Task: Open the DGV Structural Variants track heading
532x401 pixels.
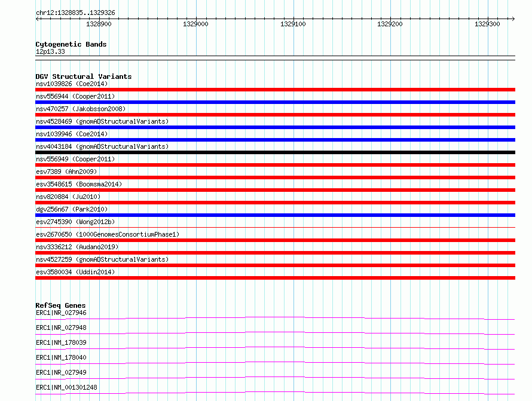Action: tap(84, 76)
